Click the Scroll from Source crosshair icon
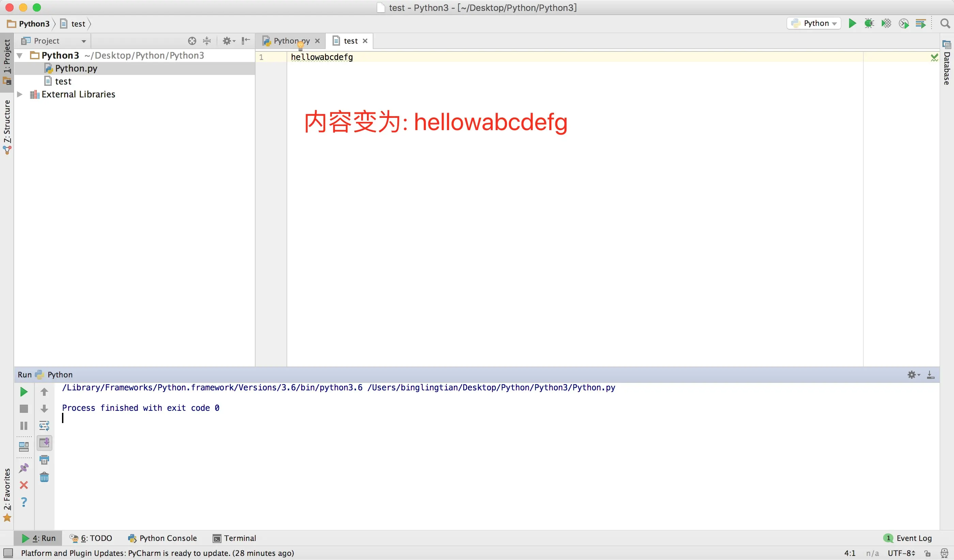The width and height of the screenshot is (954, 560). [192, 41]
